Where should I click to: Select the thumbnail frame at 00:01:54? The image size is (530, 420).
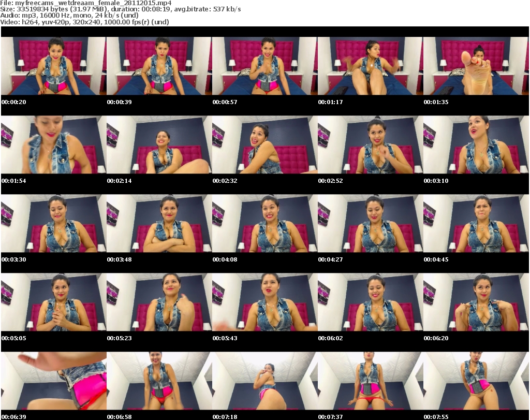(54, 144)
